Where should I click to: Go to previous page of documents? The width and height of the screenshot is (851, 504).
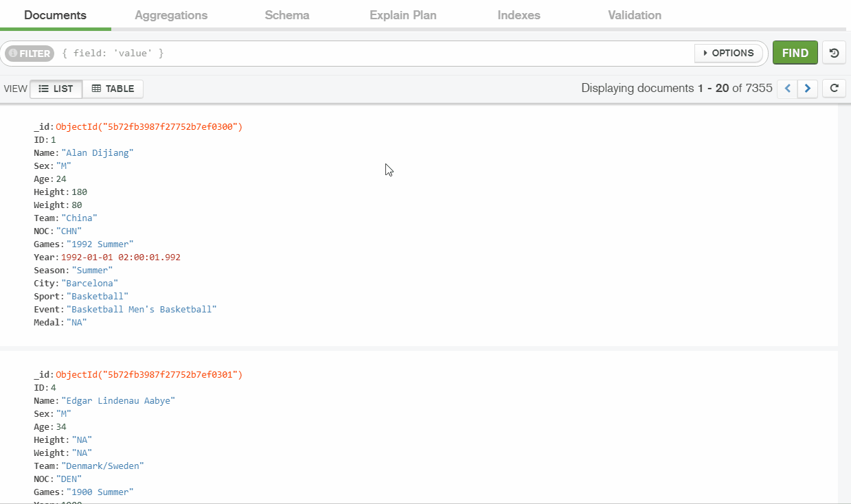787,89
